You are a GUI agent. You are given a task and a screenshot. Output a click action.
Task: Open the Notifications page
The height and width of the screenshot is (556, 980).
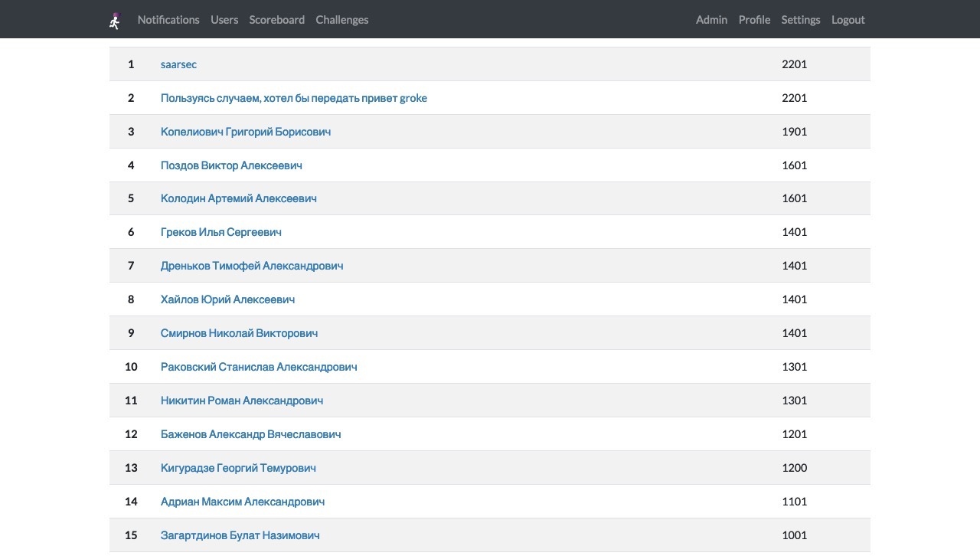click(168, 20)
